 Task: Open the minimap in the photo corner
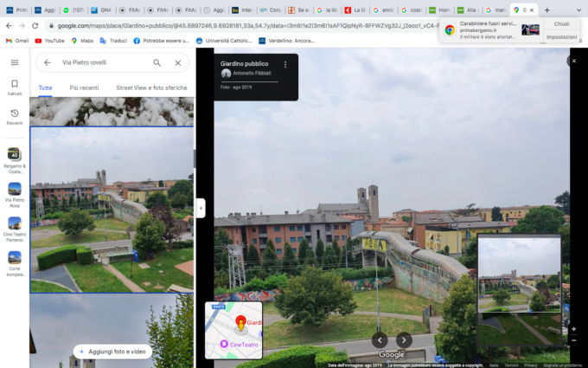(x=233, y=330)
